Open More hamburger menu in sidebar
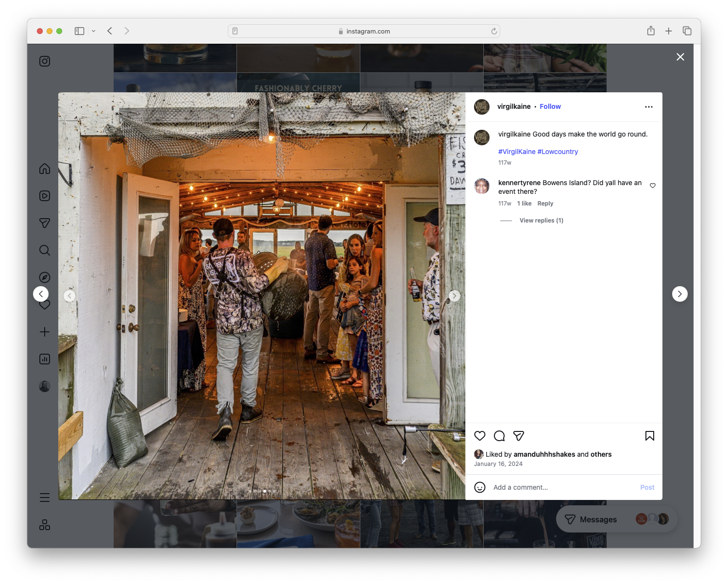Image resolution: width=728 pixels, height=584 pixels. (45, 498)
